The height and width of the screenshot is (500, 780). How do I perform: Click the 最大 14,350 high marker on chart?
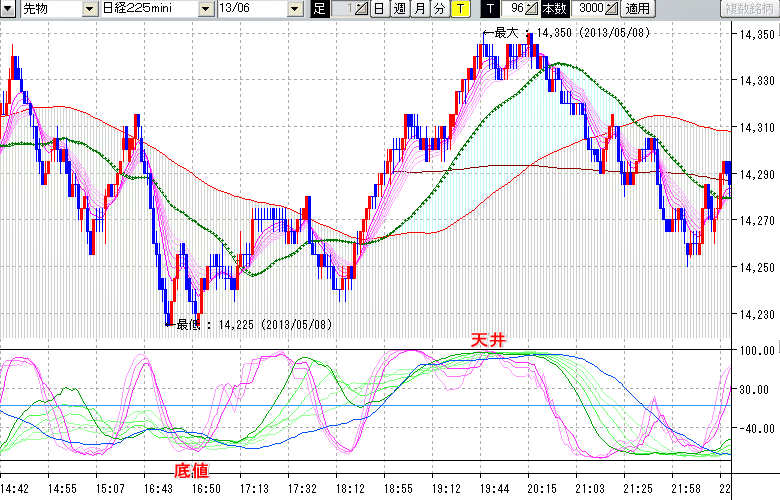(505, 32)
